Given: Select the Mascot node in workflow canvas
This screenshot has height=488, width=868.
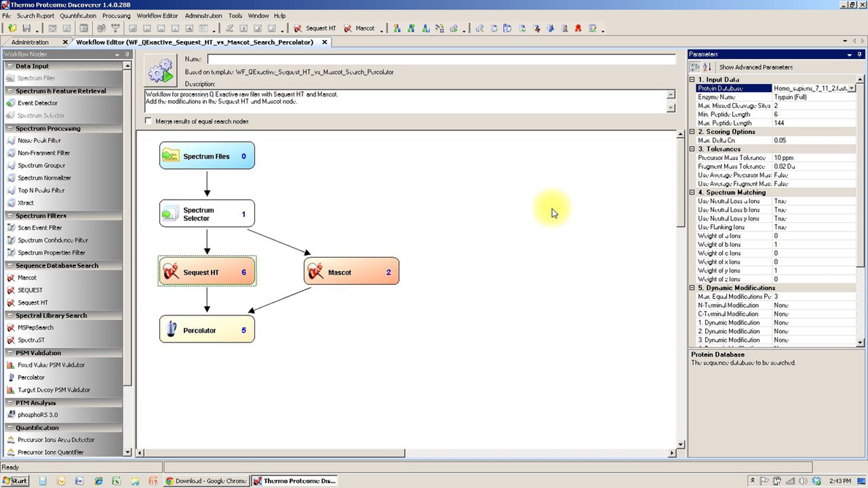Looking at the screenshot, I should coord(352,271).
